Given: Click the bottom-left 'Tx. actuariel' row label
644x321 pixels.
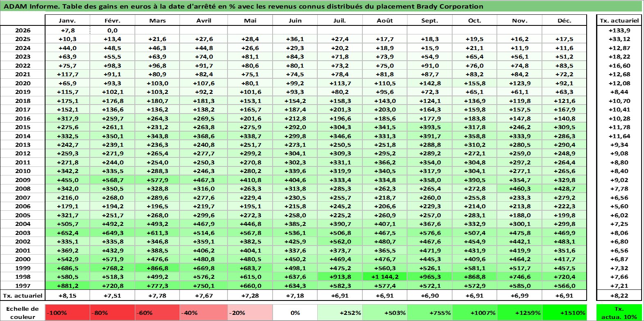Looking at the screenshot, I should 23,296.
